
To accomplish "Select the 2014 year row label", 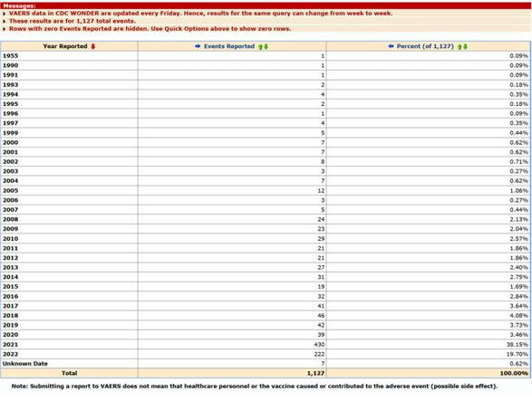I will click(11, 277).
